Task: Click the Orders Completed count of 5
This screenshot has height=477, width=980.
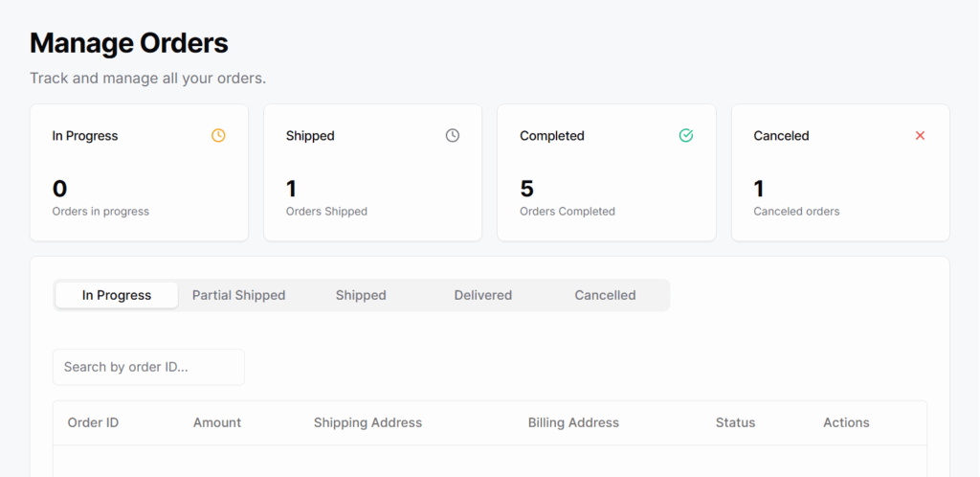Action: 526,189
